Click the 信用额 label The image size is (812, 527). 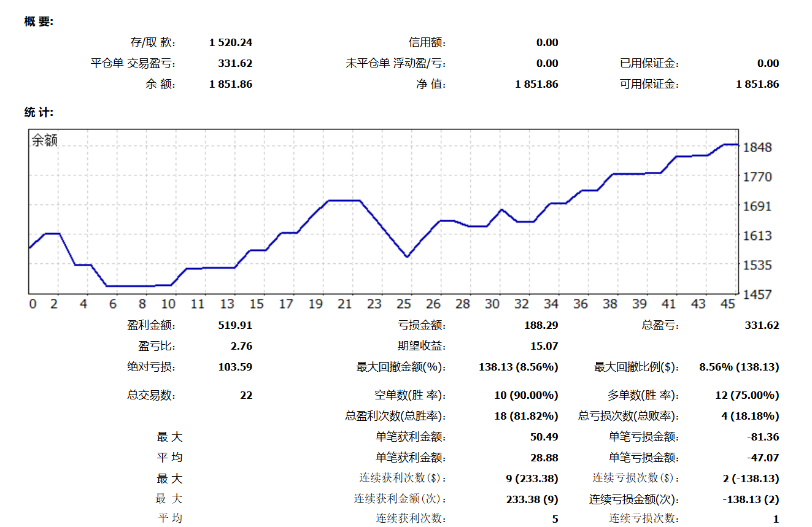tap(427, 42)
